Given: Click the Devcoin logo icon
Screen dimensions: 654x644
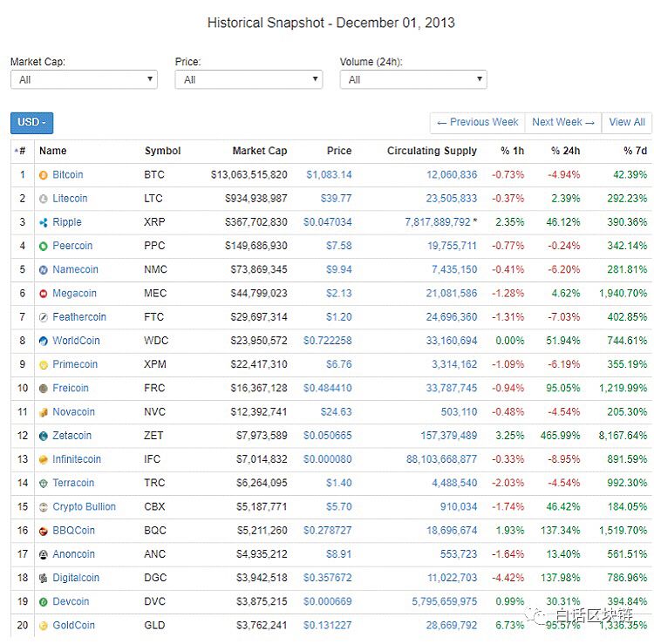Looking at the screenshot, I should [44, 602].
